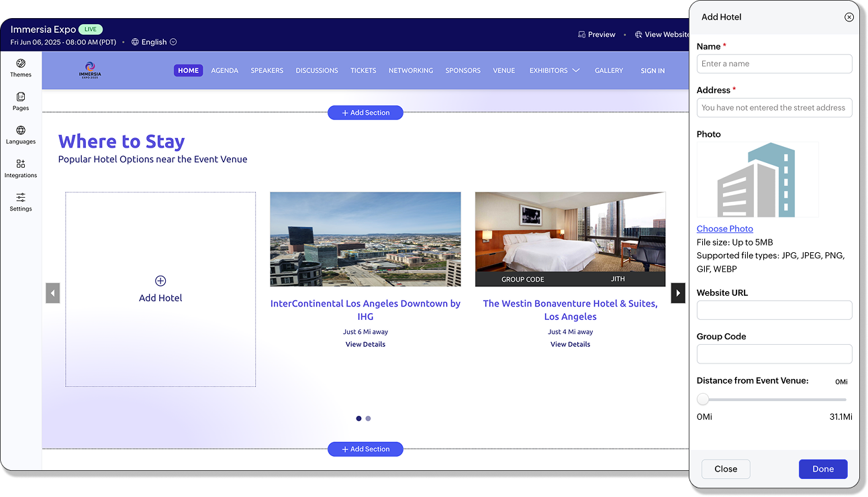Open the Languages globe icon in sidebar
The image size is (868, 497).
point(21,131)
